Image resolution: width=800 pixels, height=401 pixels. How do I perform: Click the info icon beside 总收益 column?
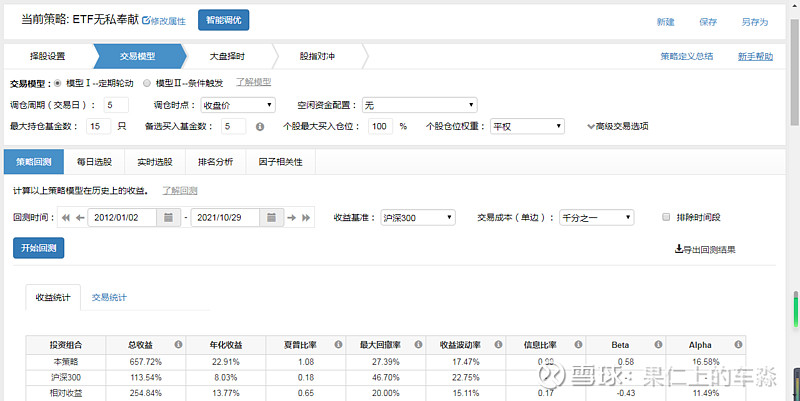click(178, 345)
